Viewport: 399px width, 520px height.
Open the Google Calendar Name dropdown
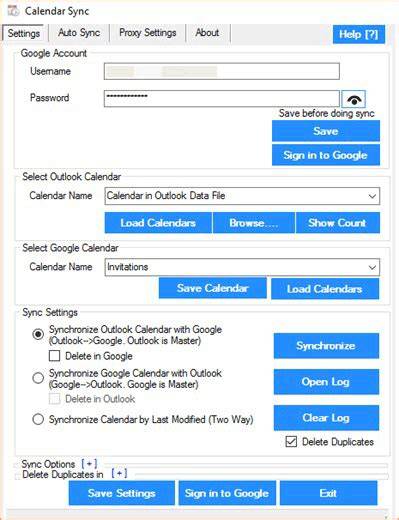(242, 267)
